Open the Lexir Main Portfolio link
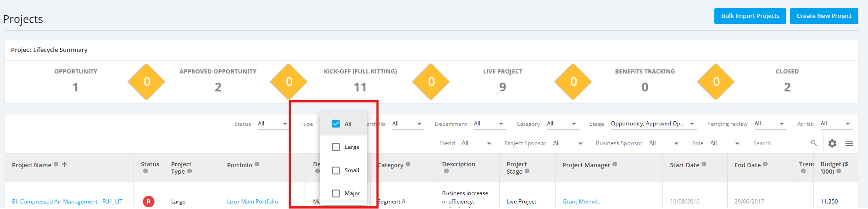This screenshot has width=868, height=209. [252, 201]
